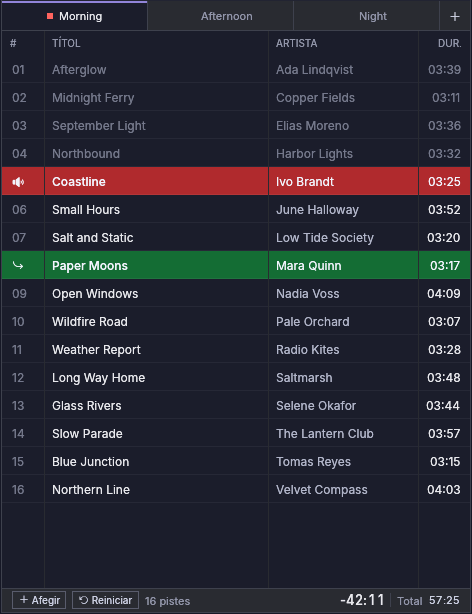This screenshot has width=472, height=614.
Task: Switch to the Morning playlist tab
Action: 74,16
